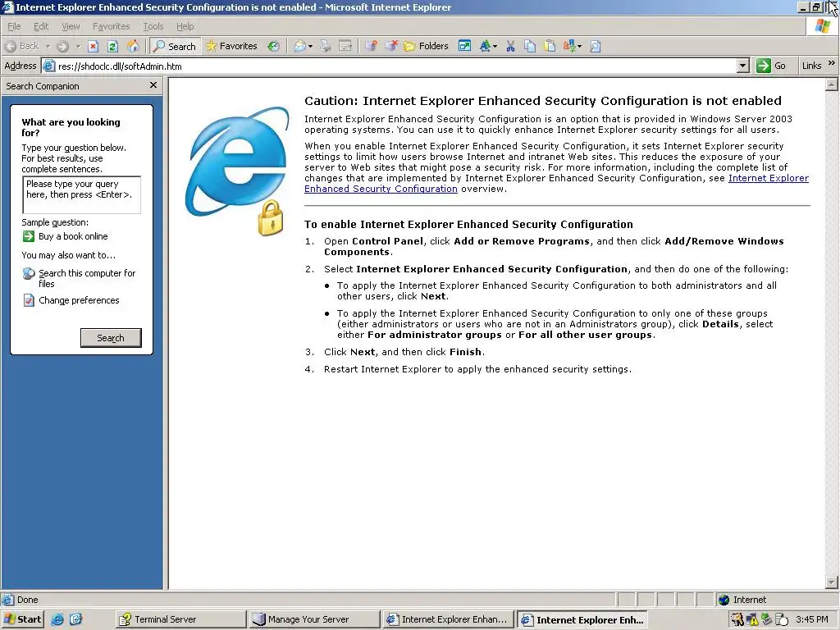Click the Edit page icon

coord(345,47)
